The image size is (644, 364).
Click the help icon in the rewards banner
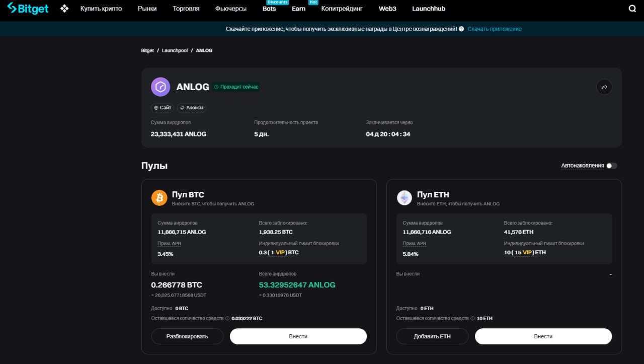[461, 29]
